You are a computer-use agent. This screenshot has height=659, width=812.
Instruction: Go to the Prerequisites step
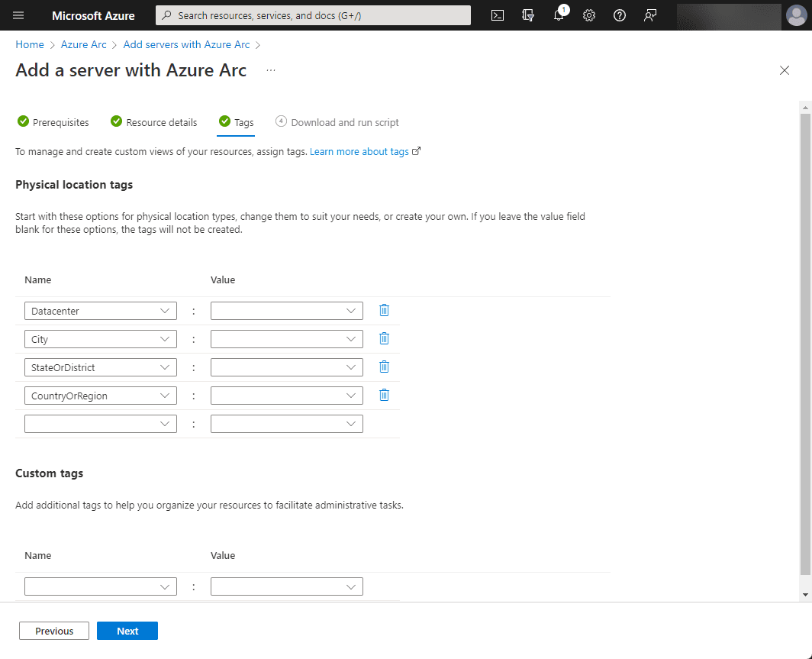pos(53,122)
